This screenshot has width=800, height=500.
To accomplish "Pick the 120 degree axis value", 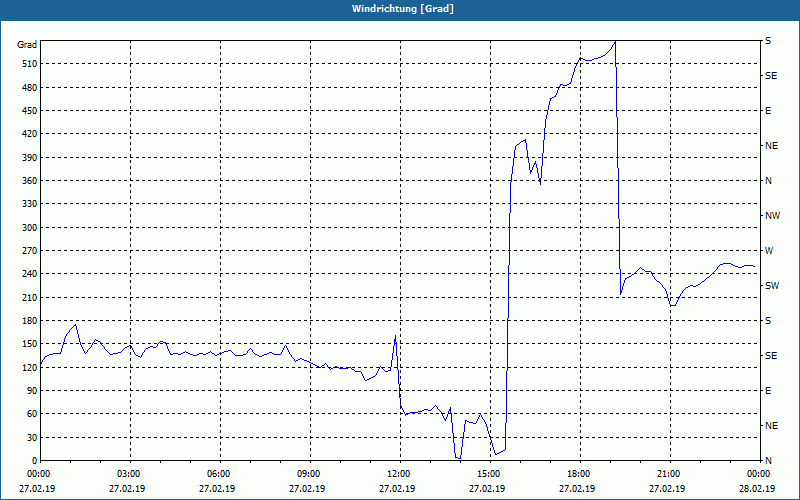I will tap(28, 367).
